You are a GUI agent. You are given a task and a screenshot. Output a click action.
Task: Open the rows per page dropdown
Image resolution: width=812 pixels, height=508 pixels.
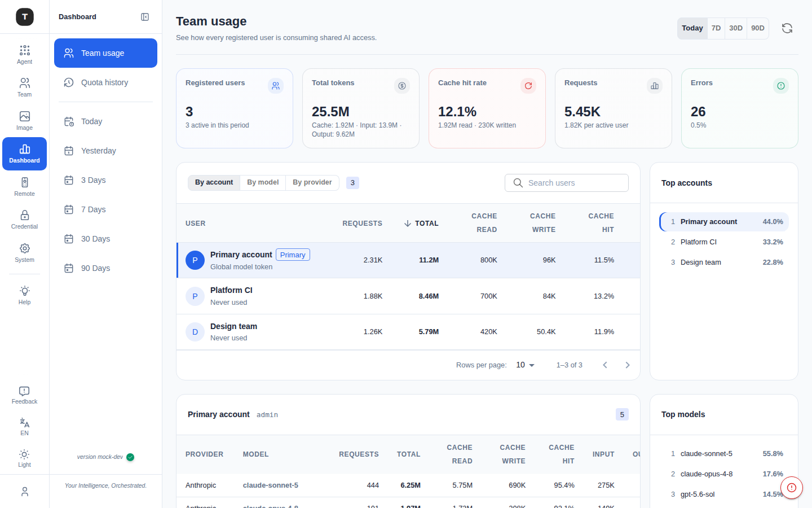tap(525, 365)
